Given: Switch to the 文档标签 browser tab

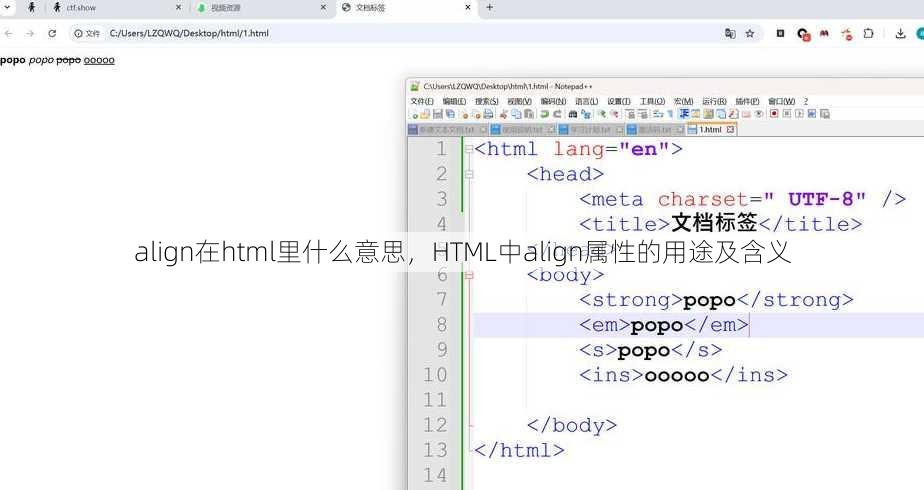Looking at the screenshot, I should 405,8.
